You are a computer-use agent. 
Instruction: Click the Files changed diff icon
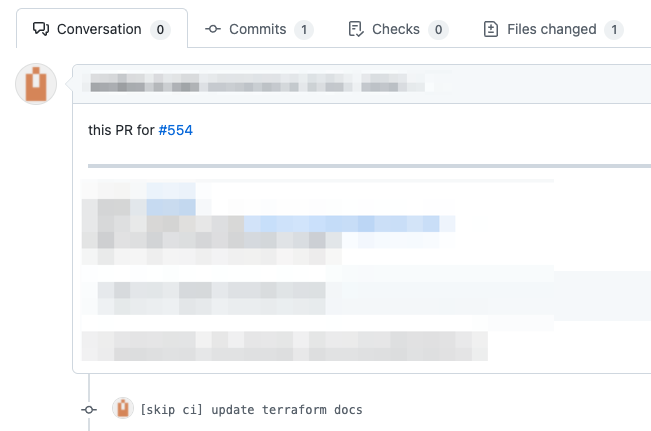point(491,29)
